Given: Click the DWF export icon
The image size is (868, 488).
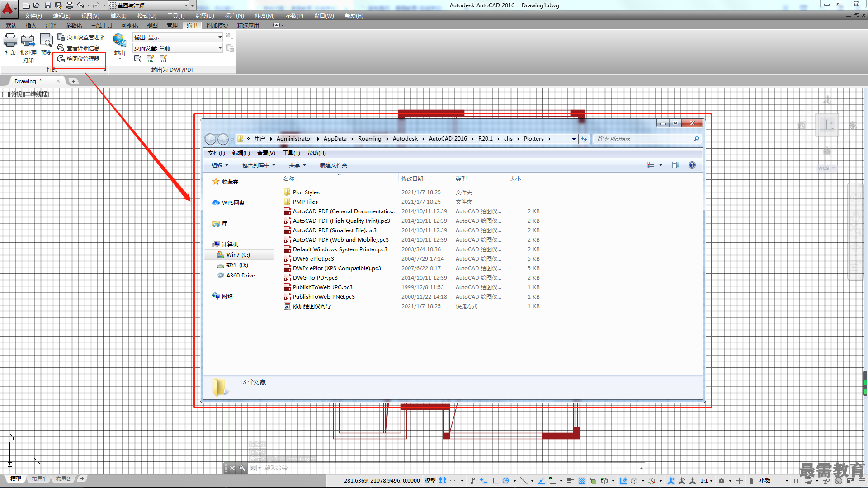Looking at the screenshot, I should click(x=151, y=59).
